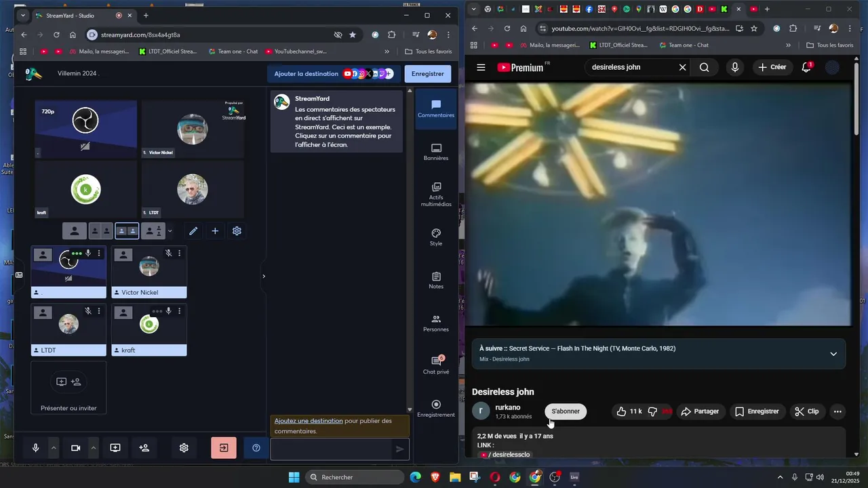The height and width of the screenshot is (488, 868).
Task: Toggle kraft solo layout on stage
Action: click(x=123, y=312)
